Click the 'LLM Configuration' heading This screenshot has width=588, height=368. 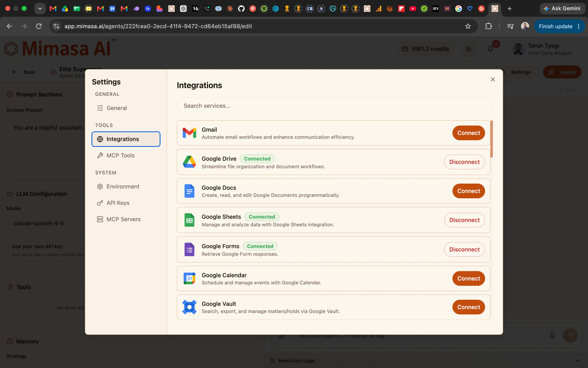[x=42, y=194]
